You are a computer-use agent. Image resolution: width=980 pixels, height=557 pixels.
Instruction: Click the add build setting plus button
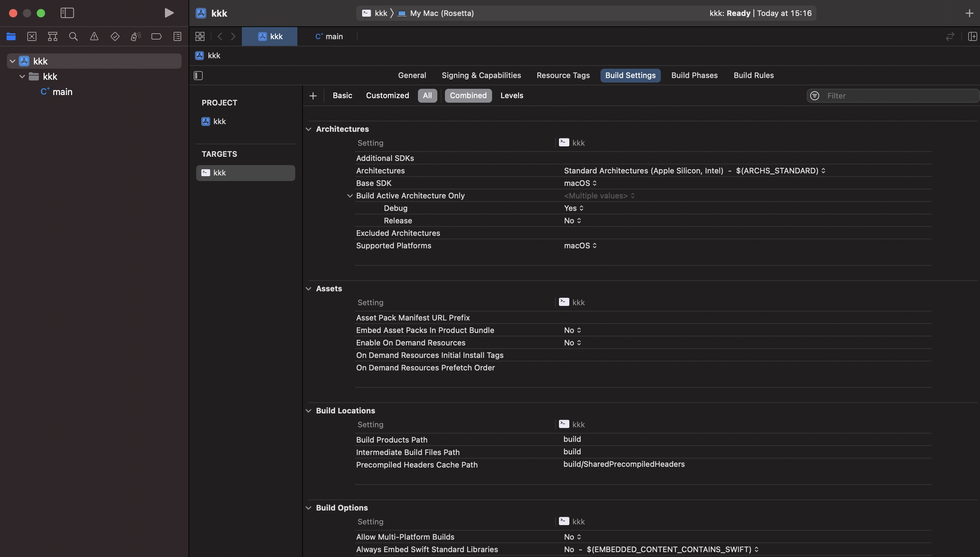313,96
